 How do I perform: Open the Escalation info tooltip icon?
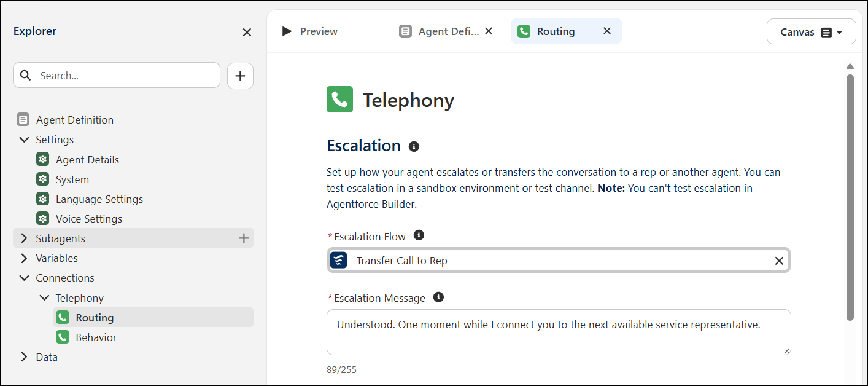[x=414, y=146]
